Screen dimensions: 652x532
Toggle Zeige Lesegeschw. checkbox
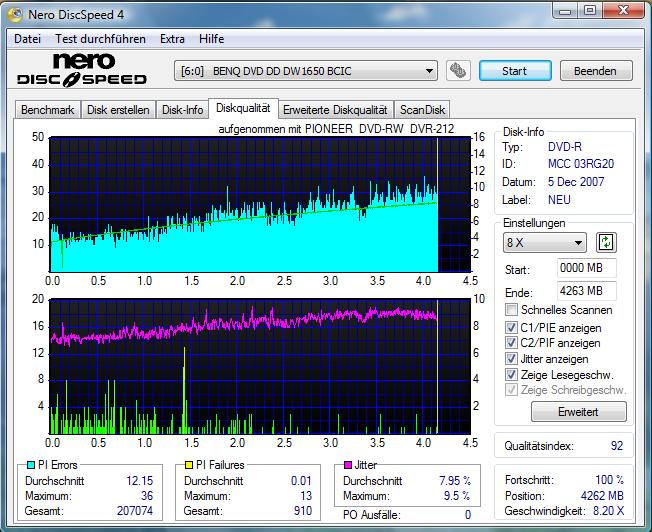pos(512,374)
